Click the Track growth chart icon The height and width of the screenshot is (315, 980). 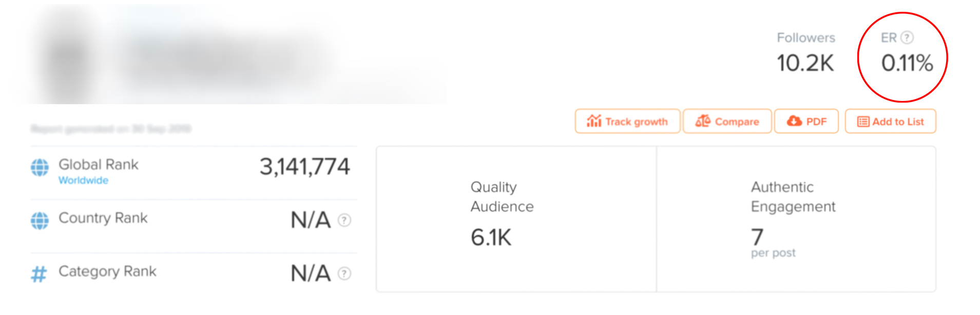[594, 121]
